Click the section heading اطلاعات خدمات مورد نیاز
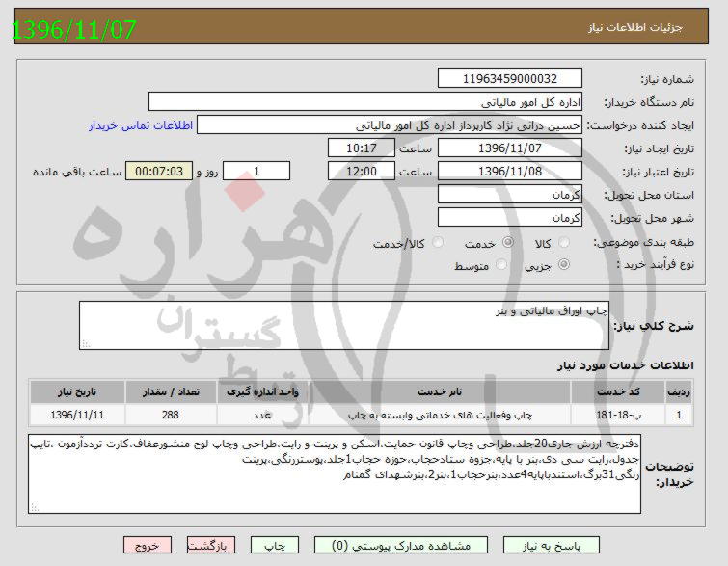The height and width of the screenshot is (566, 728). pos(625,365)
